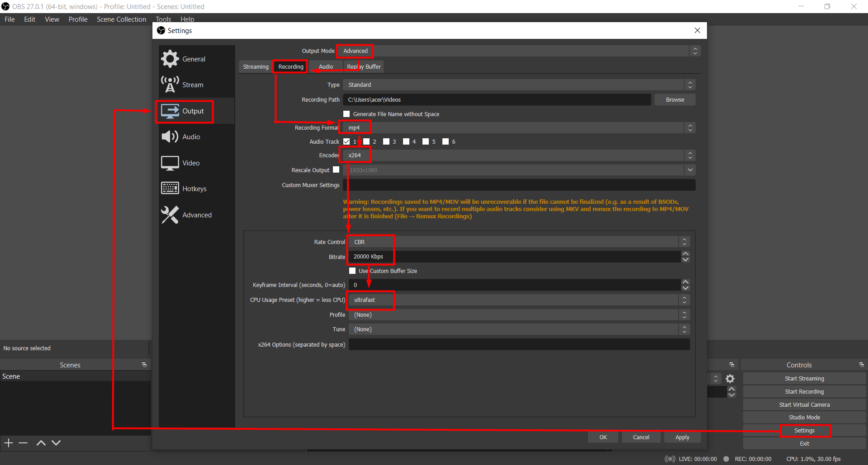
Task: Click add scene plus icon
Action: (9, 443)
